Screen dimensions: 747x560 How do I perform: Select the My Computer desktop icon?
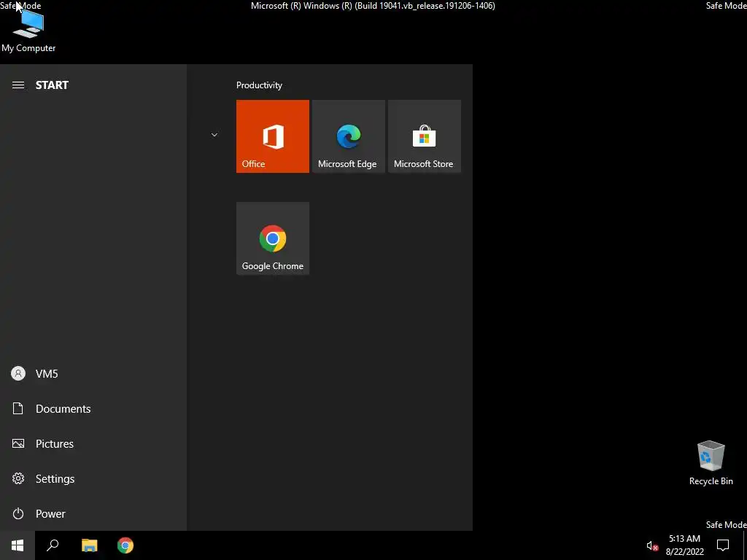tap(28, 31)
